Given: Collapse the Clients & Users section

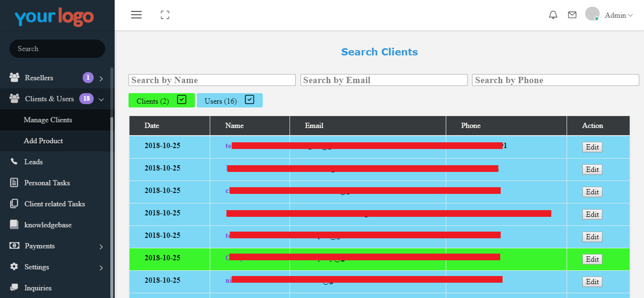Looking at the screenshot, I should (101, 99).
